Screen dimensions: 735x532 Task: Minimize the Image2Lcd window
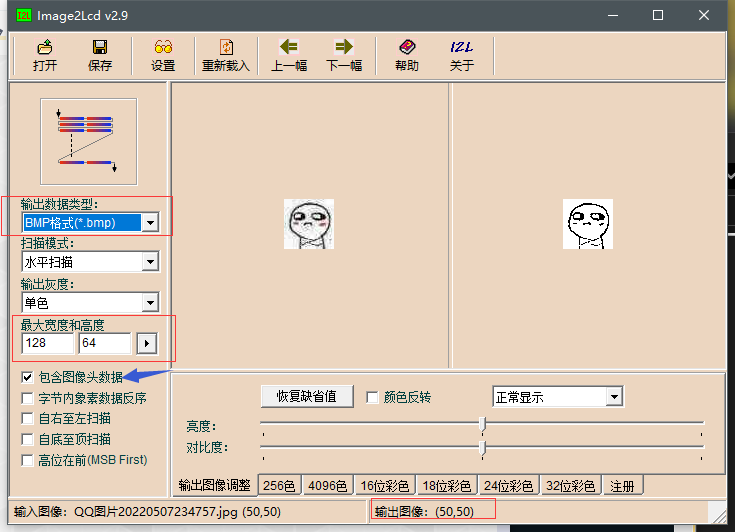coord(613,15)
